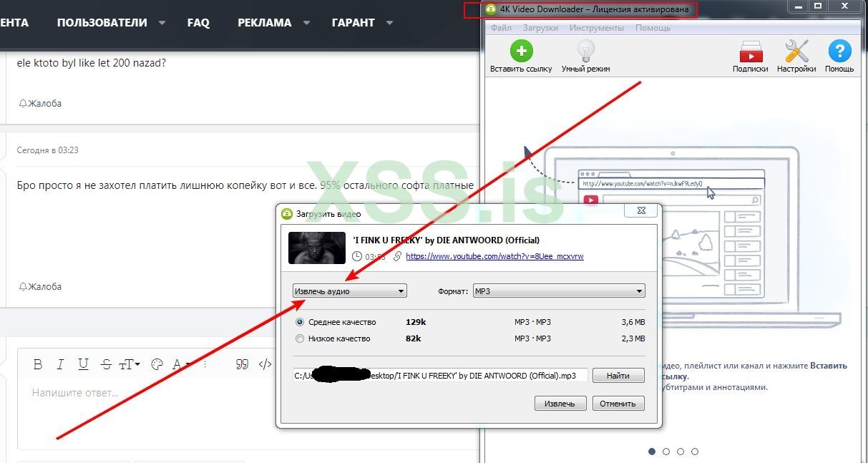Open the youtube.com/watch video link
Viewport: 868px width, 463px height.
click(x=494, y=256)
